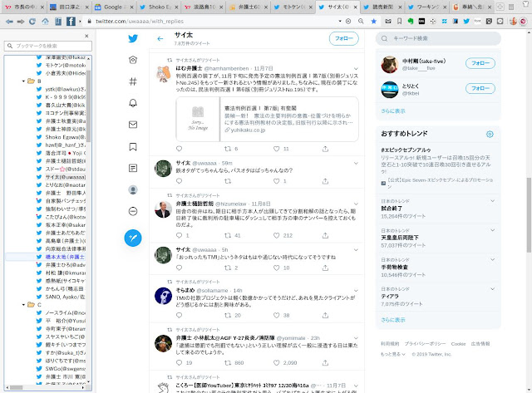
Task: Switch to the Google browser tab
Action: click(113, 7)
